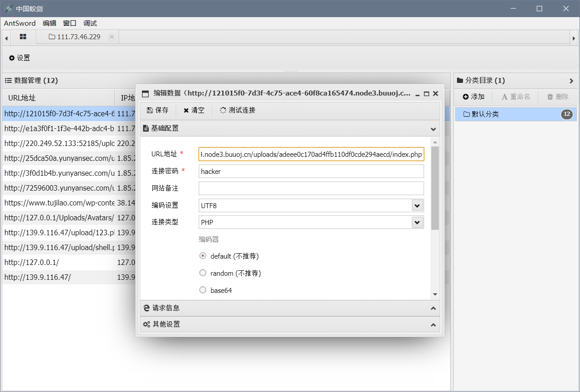Click the home grid tab icon

(x=22, y=37)
